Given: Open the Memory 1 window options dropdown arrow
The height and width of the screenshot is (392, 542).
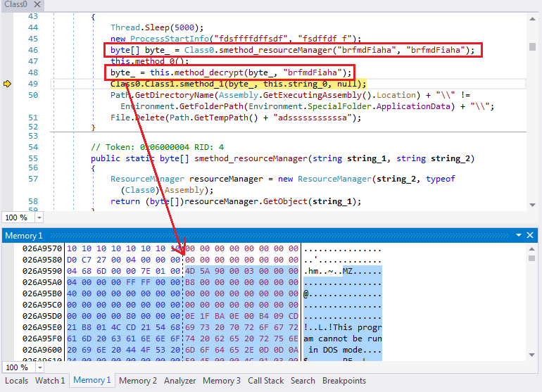Looking at the screenshot, I should pos(519,235).
